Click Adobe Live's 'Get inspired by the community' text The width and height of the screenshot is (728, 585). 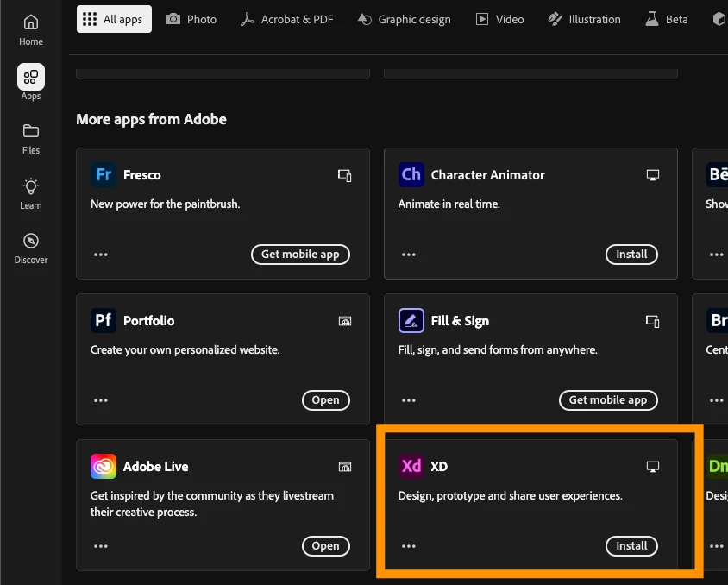(x=212, y=504)
